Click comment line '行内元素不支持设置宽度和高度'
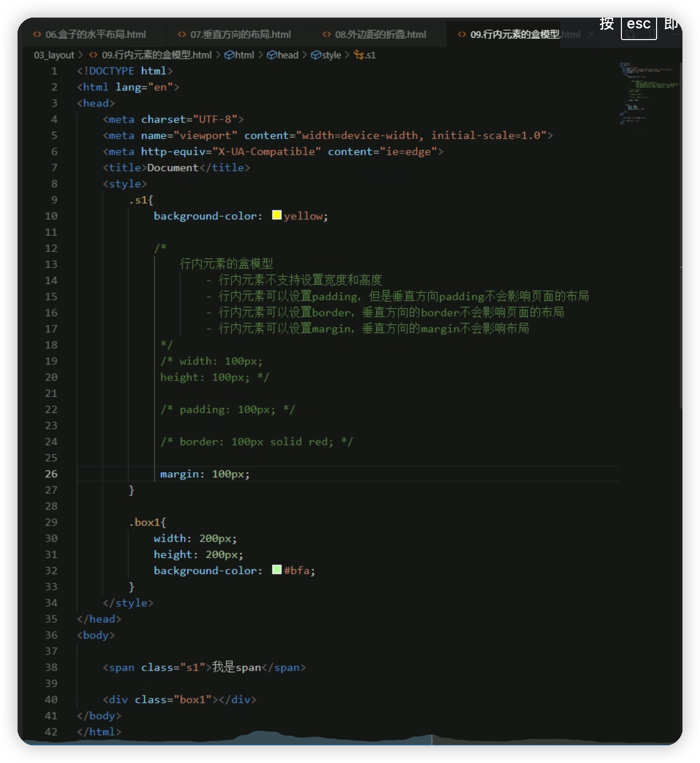This screenshot has width=700, height=763. click(300, 280)
